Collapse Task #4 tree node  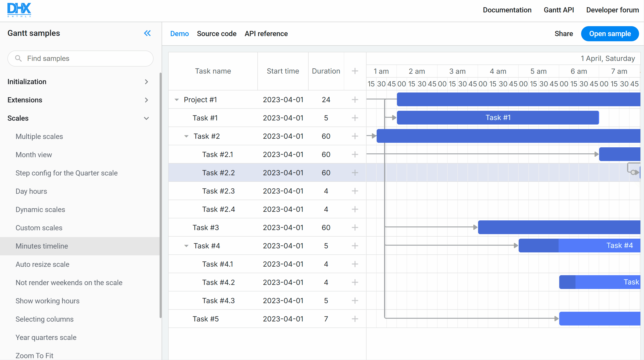coord(186,246)
